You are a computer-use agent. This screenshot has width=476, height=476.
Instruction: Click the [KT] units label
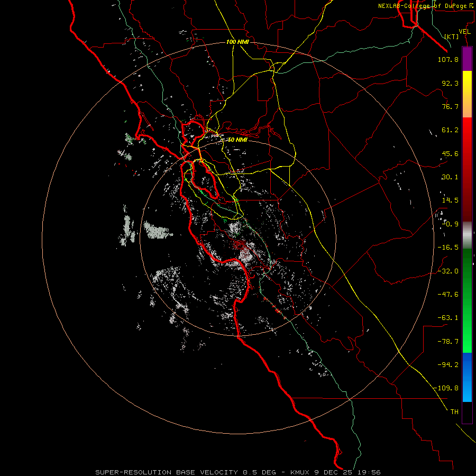tap(452, 36)
